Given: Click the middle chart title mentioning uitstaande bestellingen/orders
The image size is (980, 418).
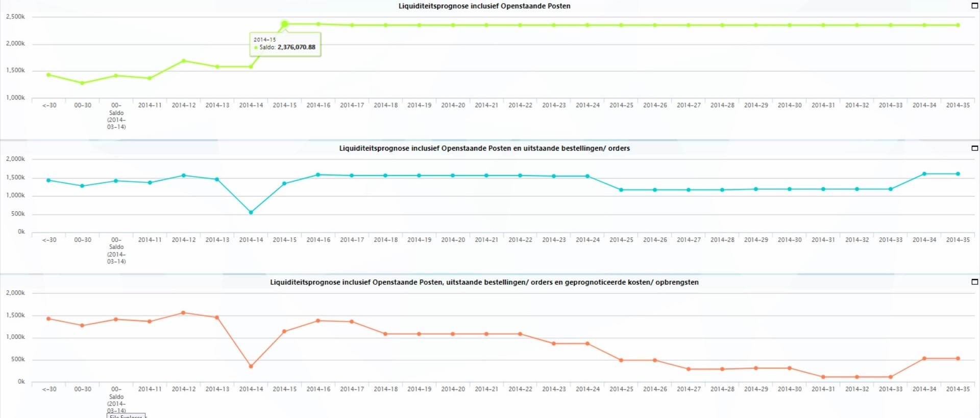Looking at the screenshot, I should point(484,149).
